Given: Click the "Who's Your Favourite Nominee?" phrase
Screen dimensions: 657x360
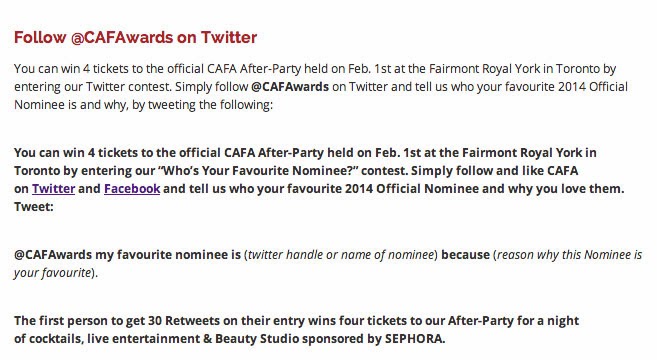Looking at the screenshot, I should 260,171.
